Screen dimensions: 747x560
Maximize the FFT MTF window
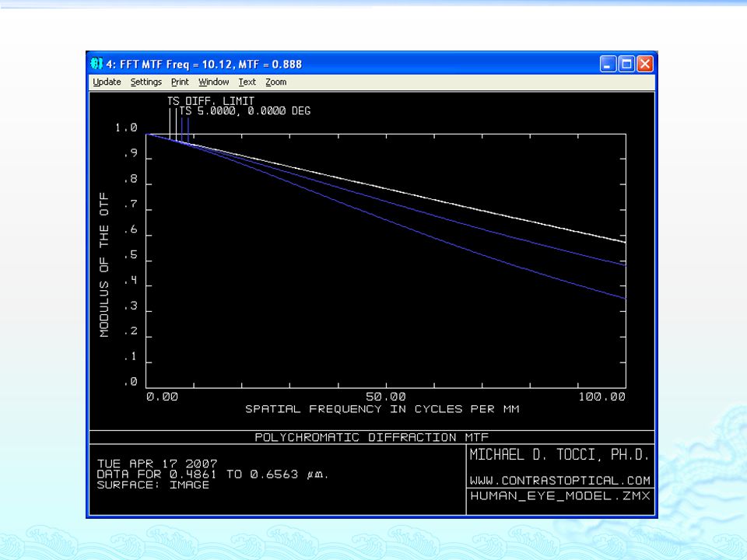pyautogui.click(x=626, y=64)
